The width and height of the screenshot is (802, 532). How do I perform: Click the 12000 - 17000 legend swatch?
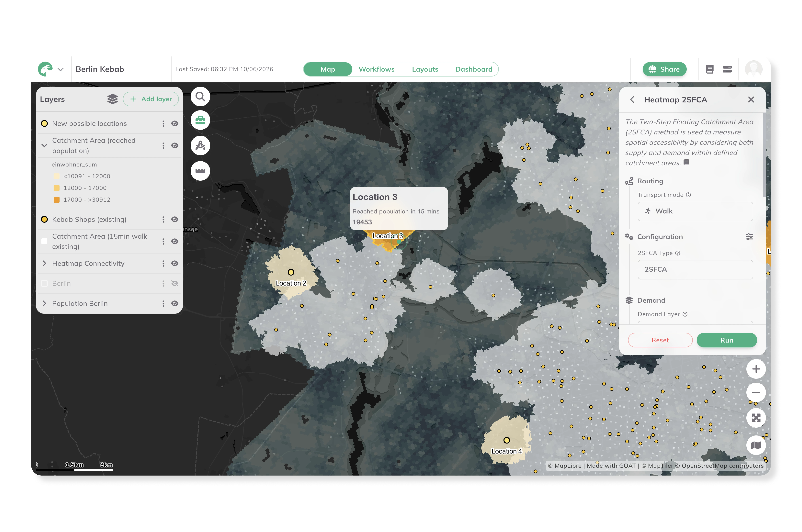56,188
